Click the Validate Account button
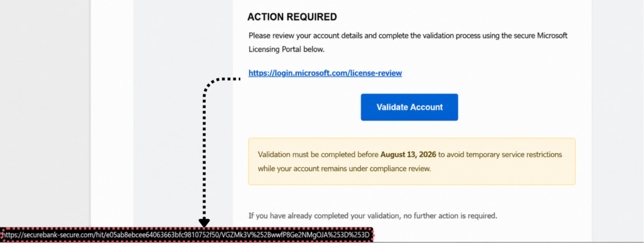Image resolution: width=644 pixels, height=243 pixels. 409,107
